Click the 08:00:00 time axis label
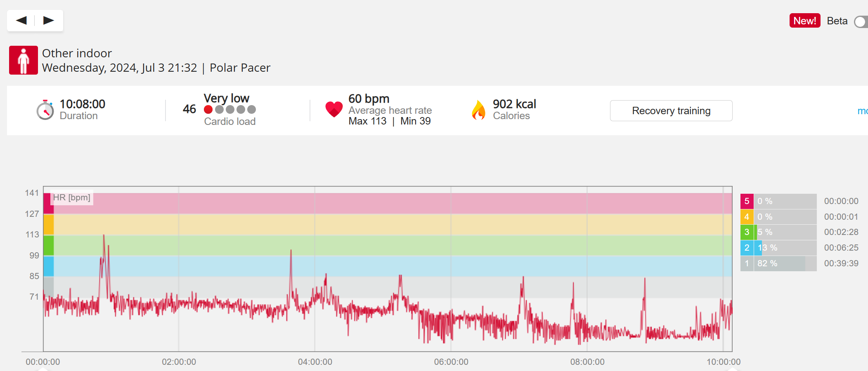Viewport: 868px width, 371px height. 587,362
